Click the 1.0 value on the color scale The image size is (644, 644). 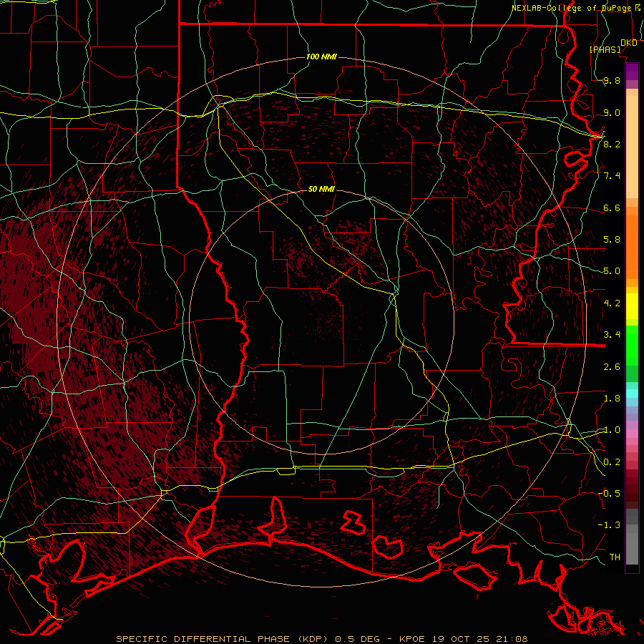coord(612,430)
